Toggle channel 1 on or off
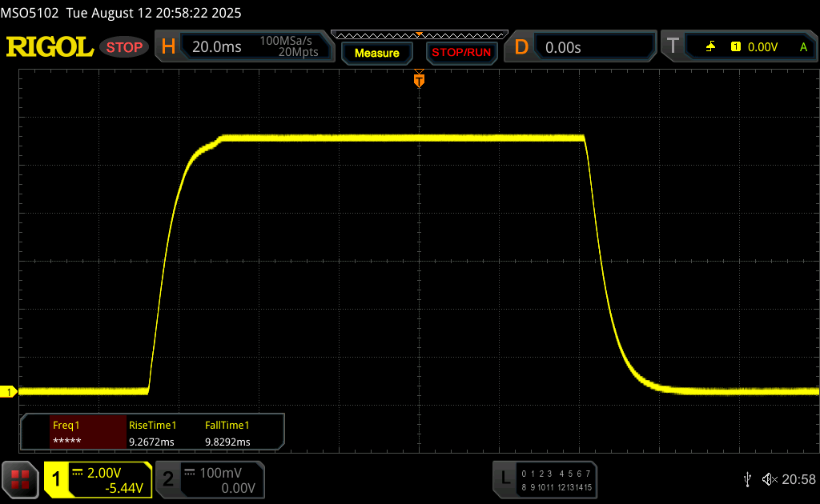820x504 pixels. (x=98, y=479)
